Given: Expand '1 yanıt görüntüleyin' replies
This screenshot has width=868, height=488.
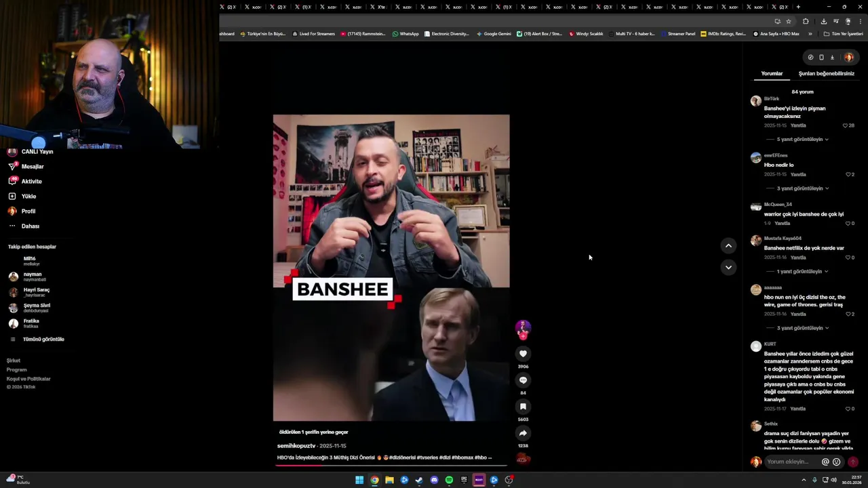Looking at the screenshot, I should coord(802,272).
